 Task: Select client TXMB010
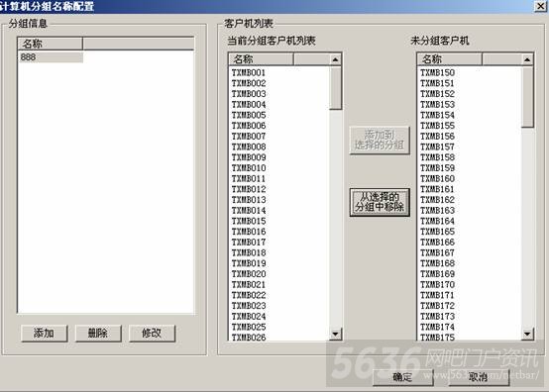click(249, 168)
